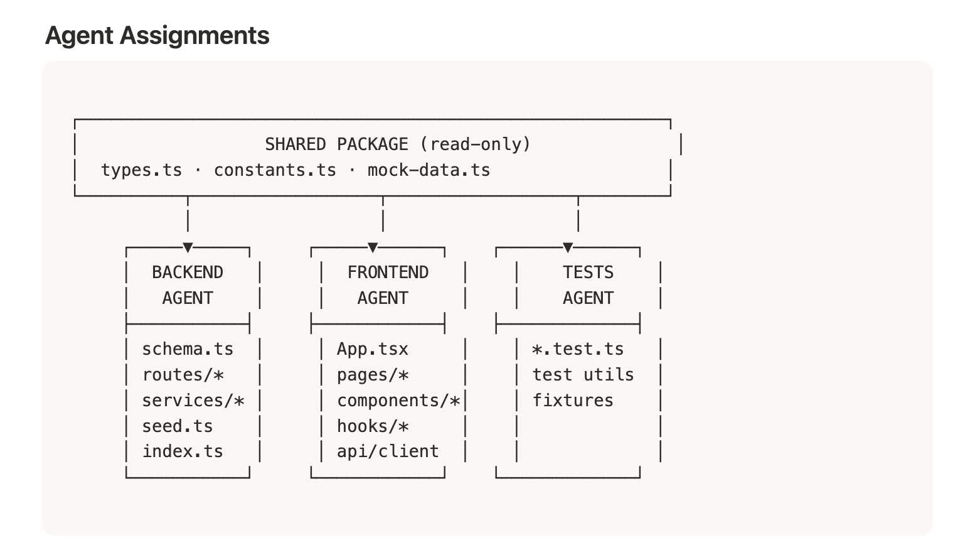
Task: Select *.test.ts under Tests Agent
Action: coord(578,349)
